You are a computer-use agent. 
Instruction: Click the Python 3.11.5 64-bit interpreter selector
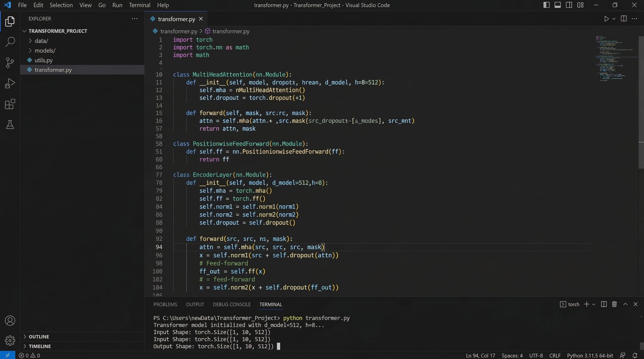(x=590, y=355)
